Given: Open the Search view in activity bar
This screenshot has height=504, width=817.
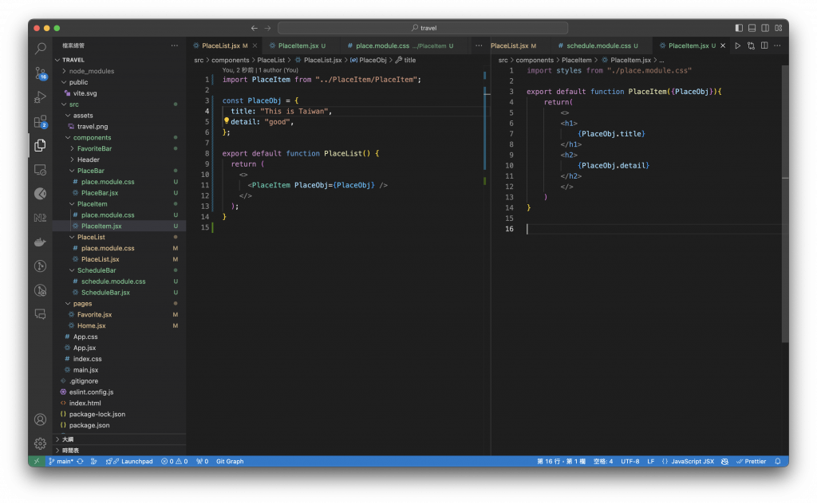Looking at the screenshot, I should pos(40,49).
